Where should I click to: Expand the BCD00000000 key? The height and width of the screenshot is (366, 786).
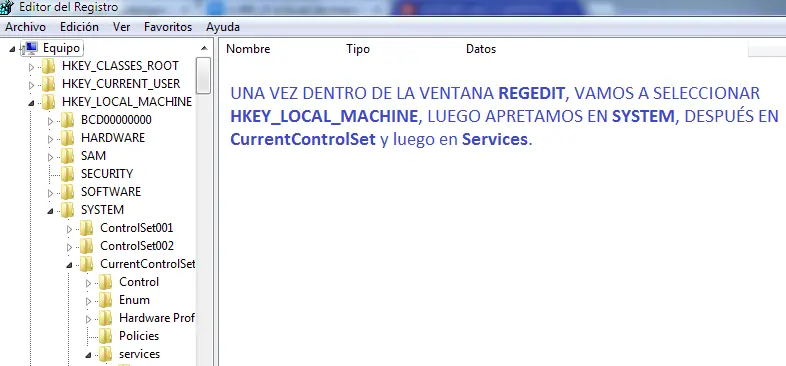50,120
